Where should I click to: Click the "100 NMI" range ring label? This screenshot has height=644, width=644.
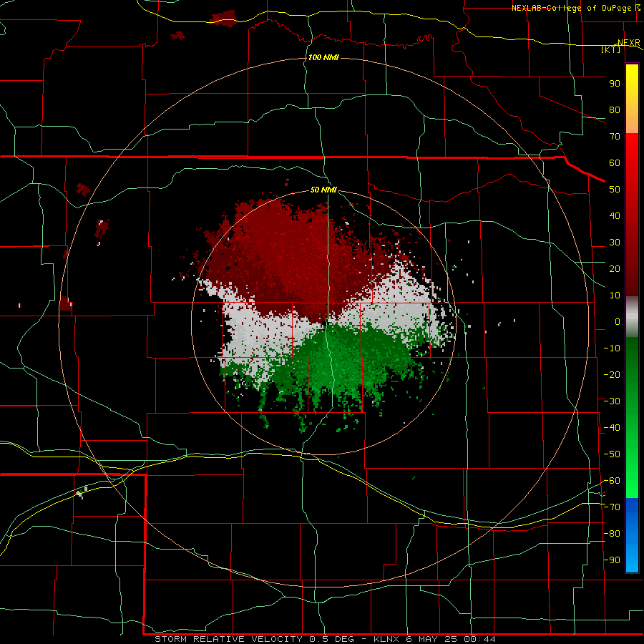coord(323,57)
